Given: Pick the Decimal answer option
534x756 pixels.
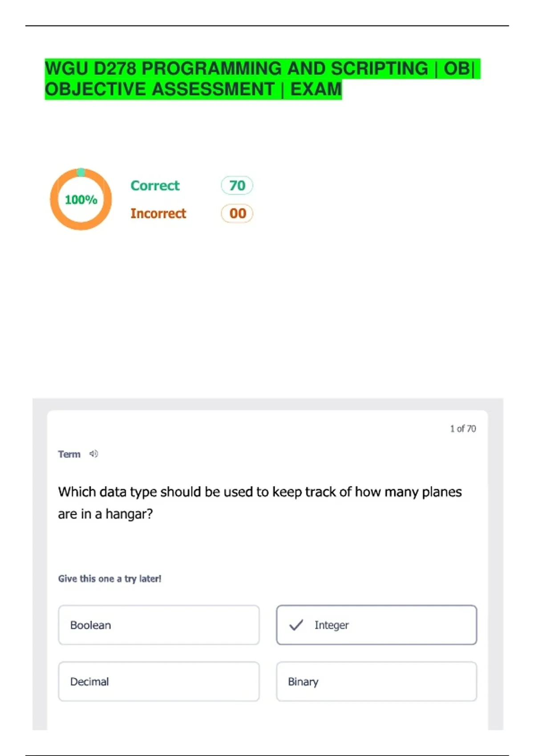Looking at the screenshot, I should [158, 681].
